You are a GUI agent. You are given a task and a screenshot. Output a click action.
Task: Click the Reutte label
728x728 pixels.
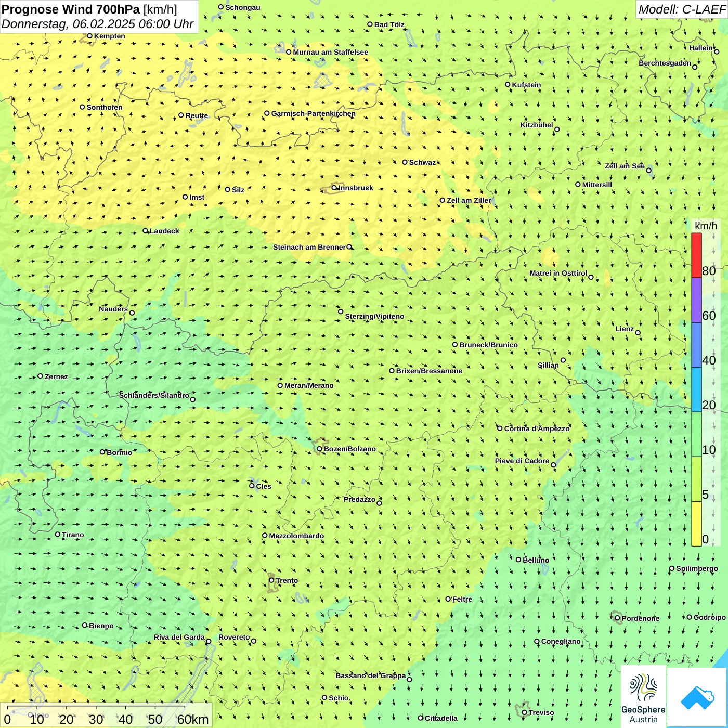click(x=197, y=115)
